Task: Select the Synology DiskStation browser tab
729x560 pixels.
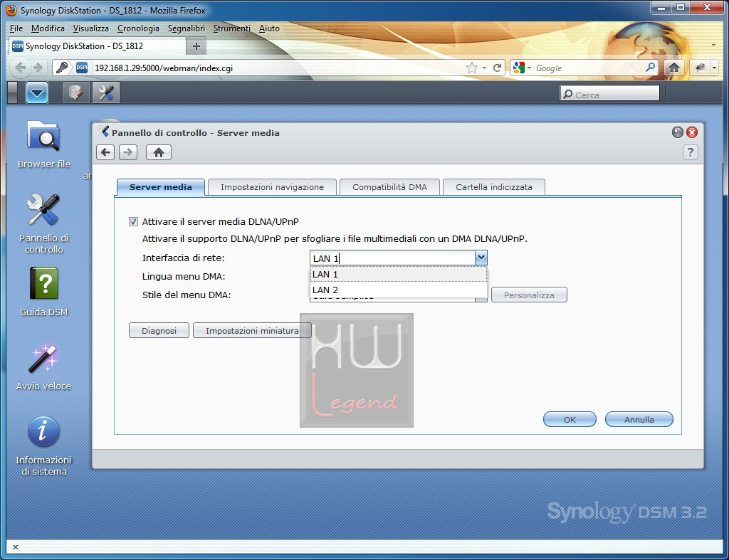Action: [x=97, y=46]
